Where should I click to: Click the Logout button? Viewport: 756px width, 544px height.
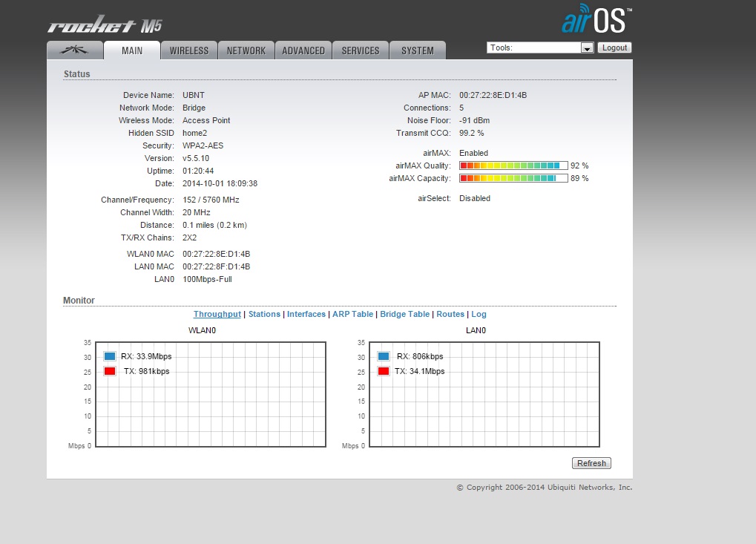point(615,47)
